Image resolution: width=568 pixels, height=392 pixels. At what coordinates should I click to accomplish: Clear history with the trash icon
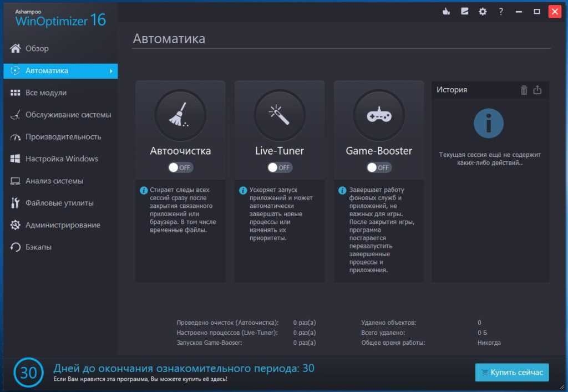point(524,90)
